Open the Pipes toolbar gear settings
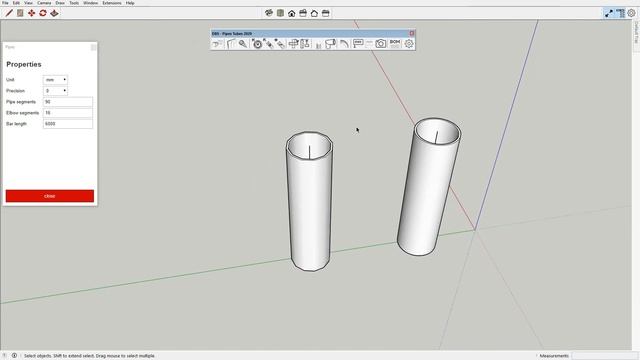The image size is (640, 360). point(409,43)
